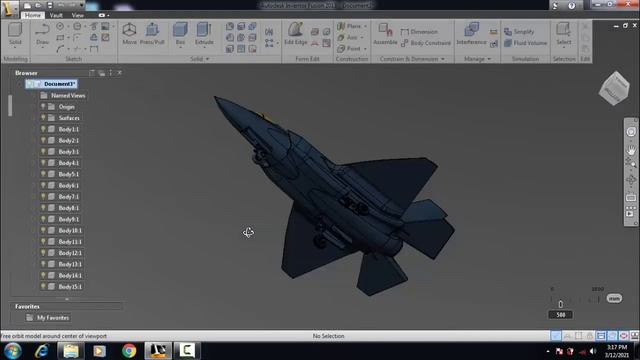Toggle visibility bulb for Body10:1

[43, 230]
